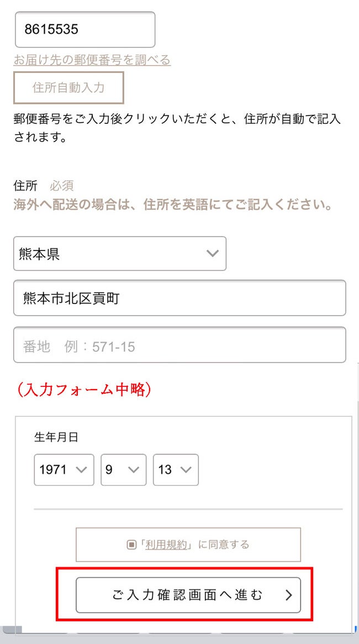Image resolution: width=359 pixels, height=644 pixels.
Task: Open the お届け先の郵便番号を調べる link
Action: (92, 60)
